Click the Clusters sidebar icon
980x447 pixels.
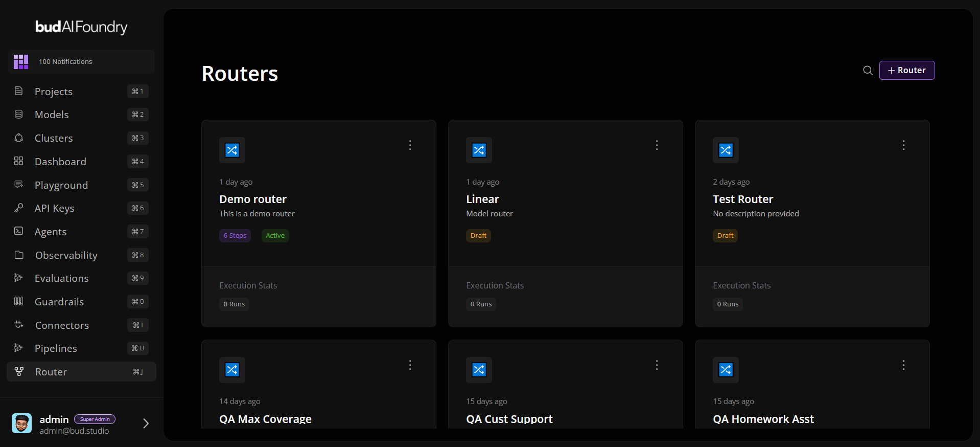click(19, 138)
